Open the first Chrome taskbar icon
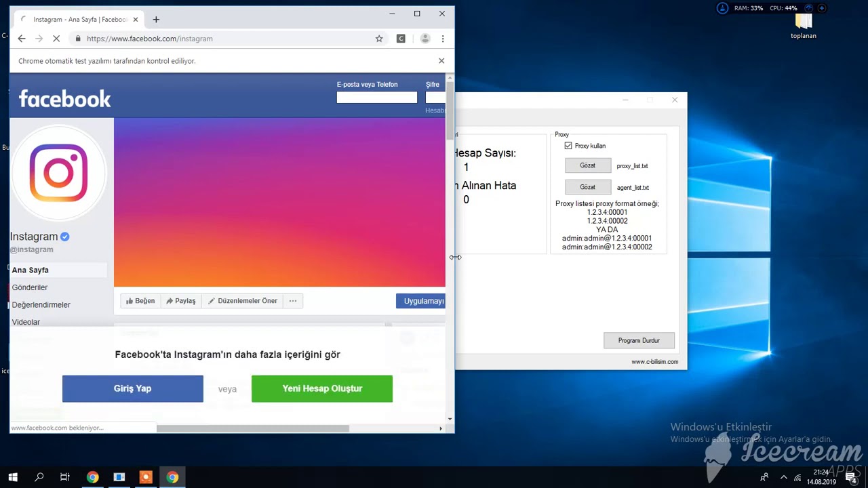 pos(92,477)
